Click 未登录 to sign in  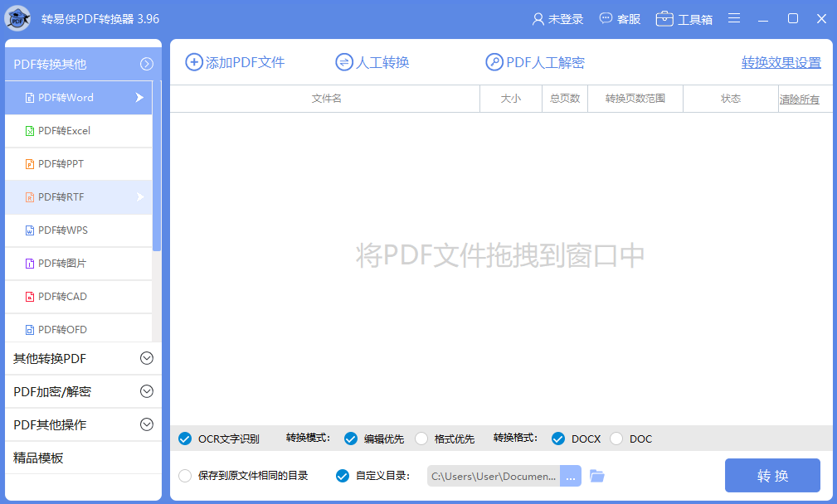[x=558, y=18]
